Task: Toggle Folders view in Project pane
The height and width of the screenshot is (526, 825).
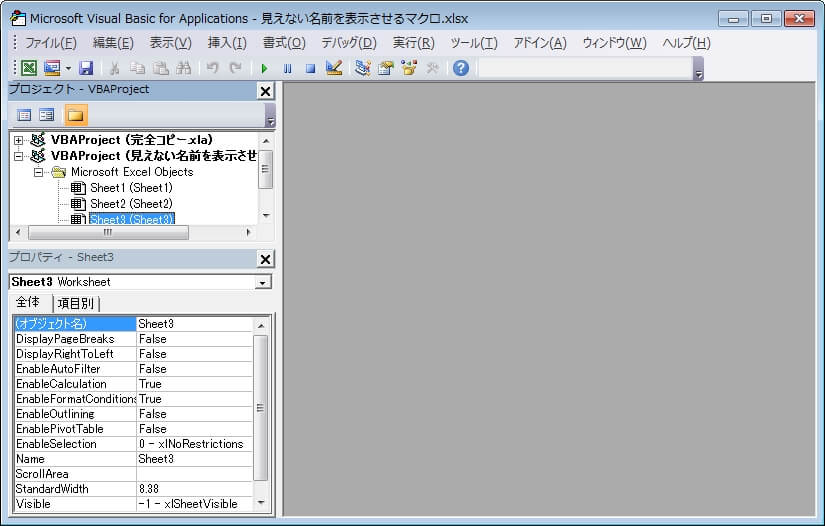Action: [x=76, y=115]
